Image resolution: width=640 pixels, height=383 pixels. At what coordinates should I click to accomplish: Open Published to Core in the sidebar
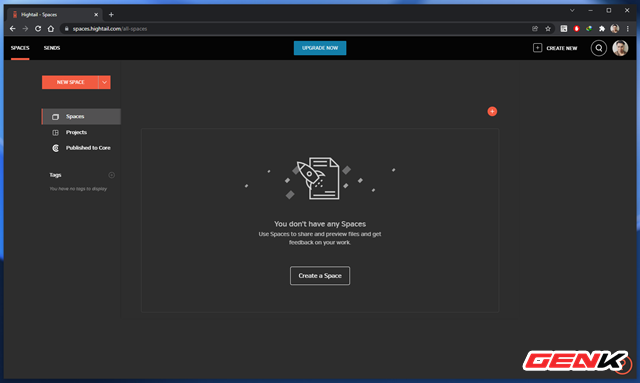coord(81,148)
